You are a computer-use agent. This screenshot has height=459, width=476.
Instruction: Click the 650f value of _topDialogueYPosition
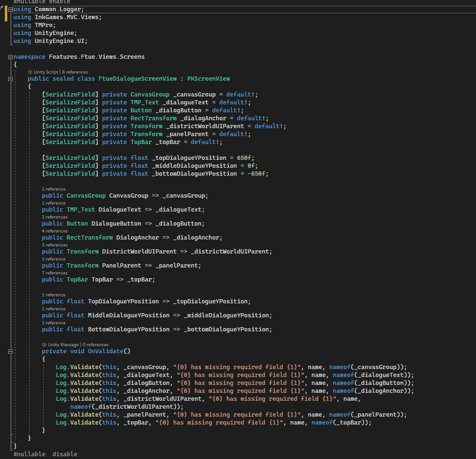[x=244, y=158]
